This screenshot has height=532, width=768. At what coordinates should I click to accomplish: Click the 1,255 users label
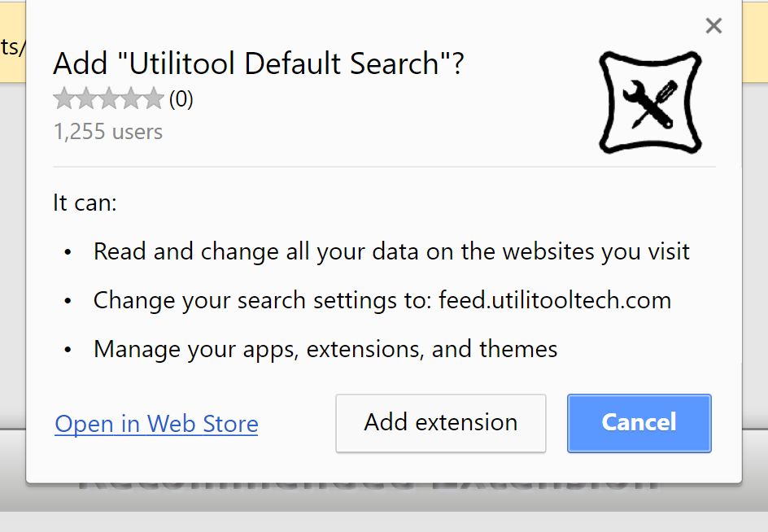[108, 132]
